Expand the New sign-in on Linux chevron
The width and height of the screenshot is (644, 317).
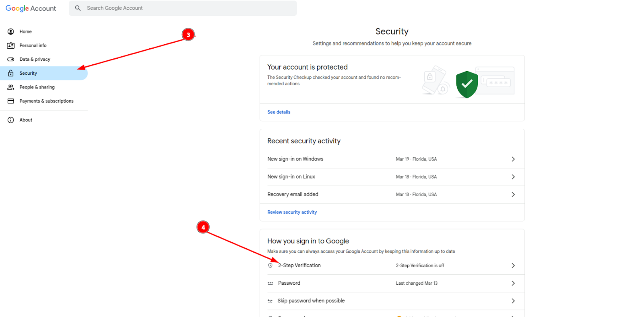point(513,177)
